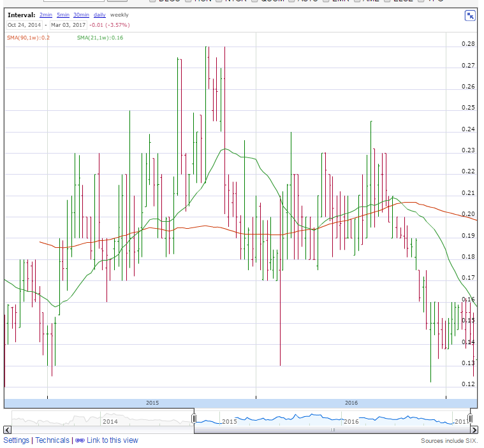Click the Interval: label
The image size is (484, 448).
point(21,15)
